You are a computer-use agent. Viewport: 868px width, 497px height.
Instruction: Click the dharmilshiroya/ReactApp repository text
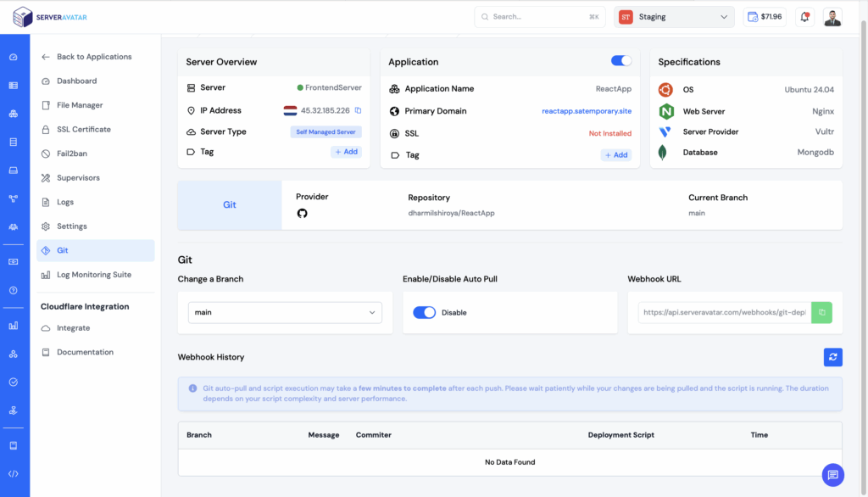click(x=451, y=214)
